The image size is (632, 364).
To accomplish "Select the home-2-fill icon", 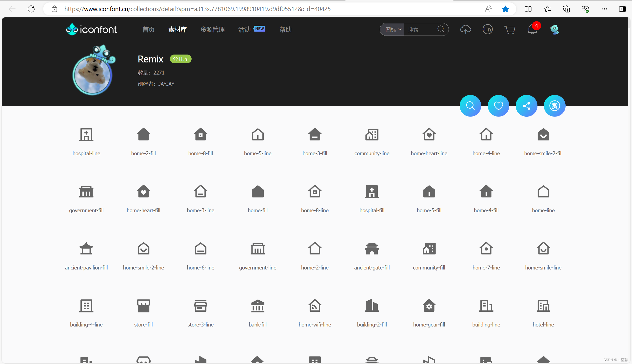I will pos(143,134).
